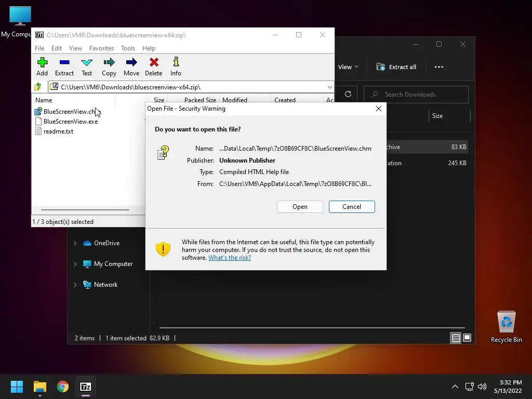Click the volume icon in system tray

coord(482,387)
